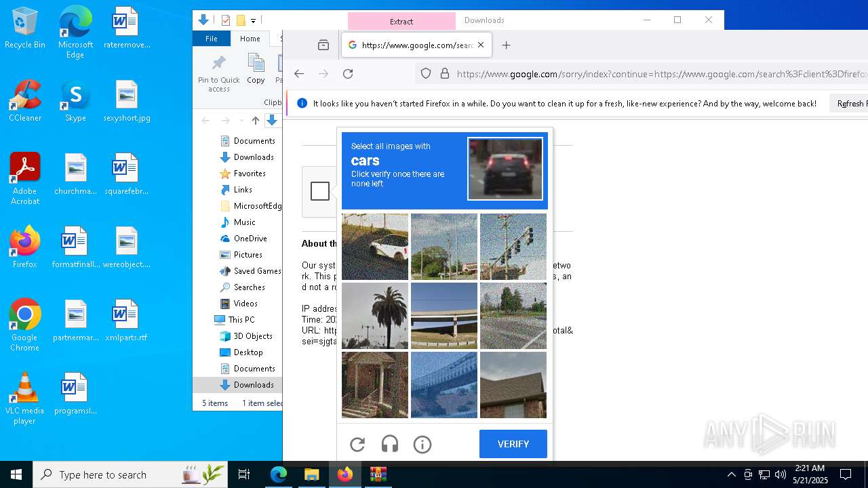
Task: Select the captcha tile with highway overpass
Action: (x=444, y=316)
